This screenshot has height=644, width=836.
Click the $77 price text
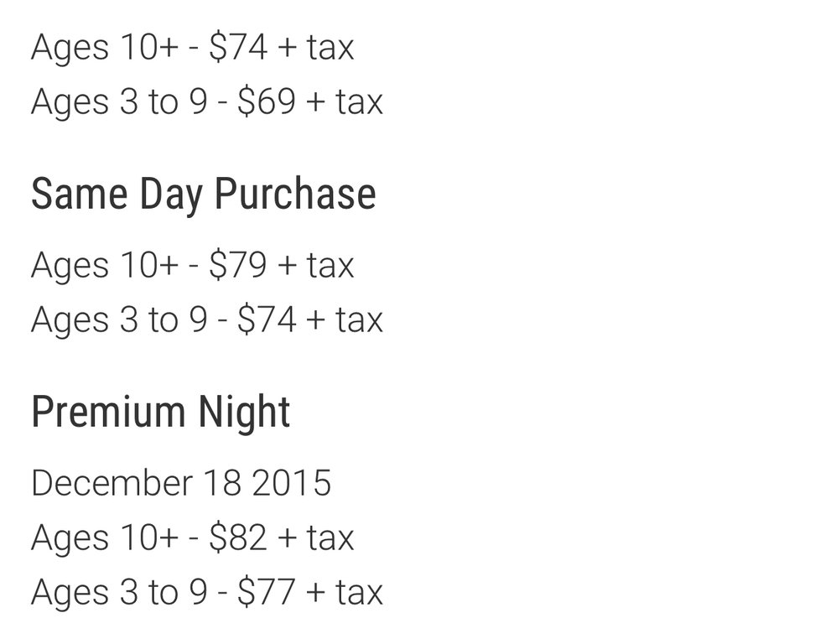267,592
